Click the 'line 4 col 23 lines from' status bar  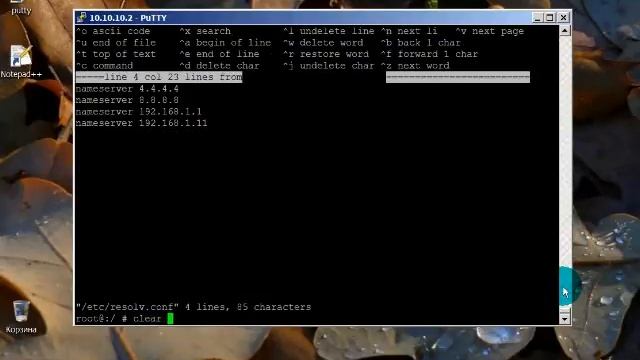[159, 77]
